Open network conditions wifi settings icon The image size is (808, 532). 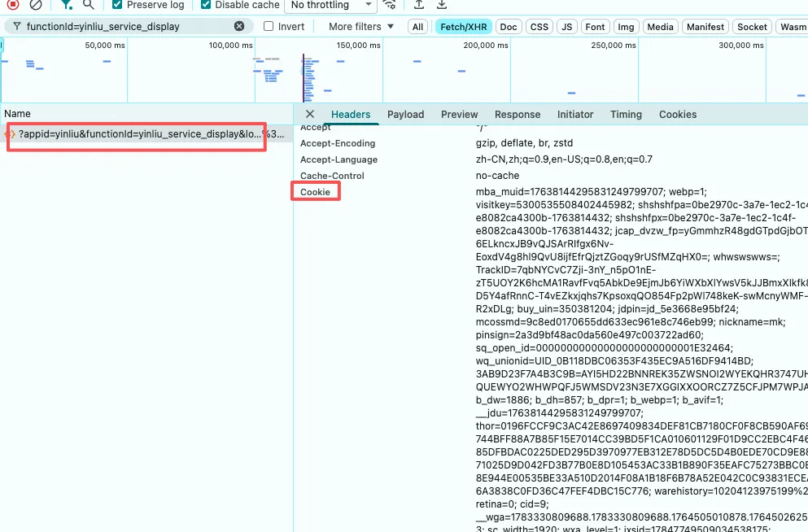pyautogui.click(x=390, y=5)
